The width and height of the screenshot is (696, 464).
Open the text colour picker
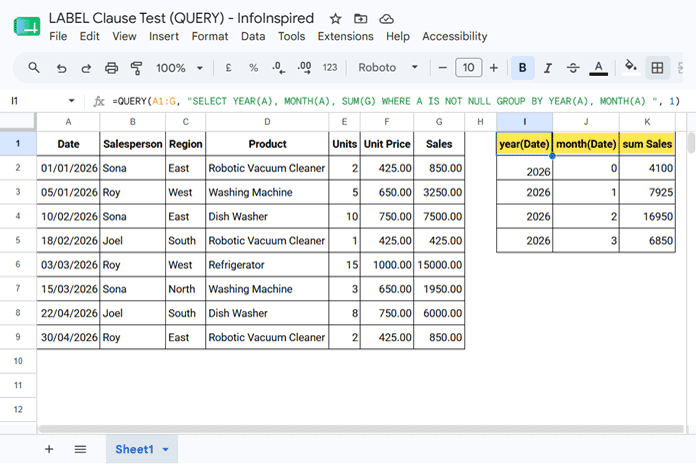598,67
